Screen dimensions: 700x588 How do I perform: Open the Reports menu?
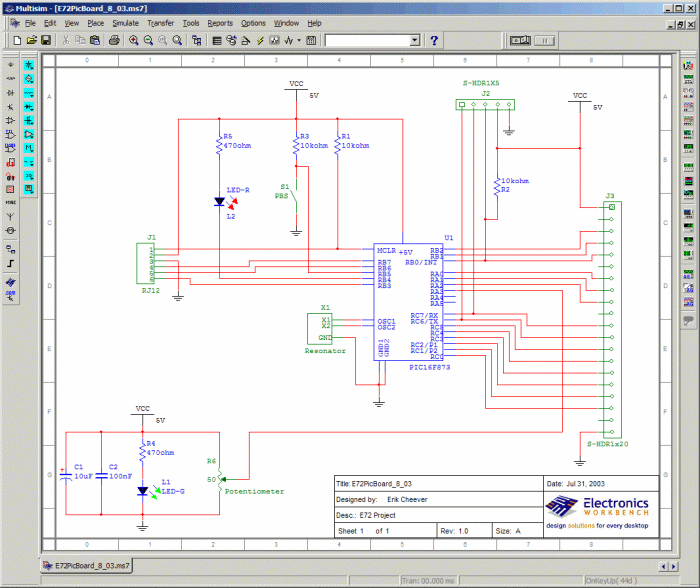click(220, 22)
